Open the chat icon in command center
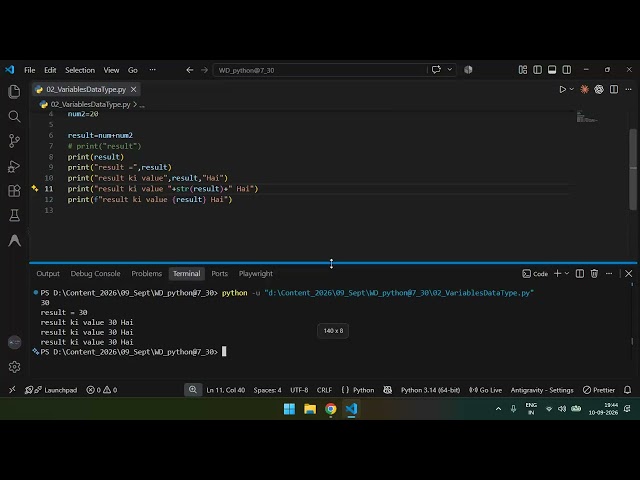The width and height of the screenshot is (640, 480). (436, 70)
